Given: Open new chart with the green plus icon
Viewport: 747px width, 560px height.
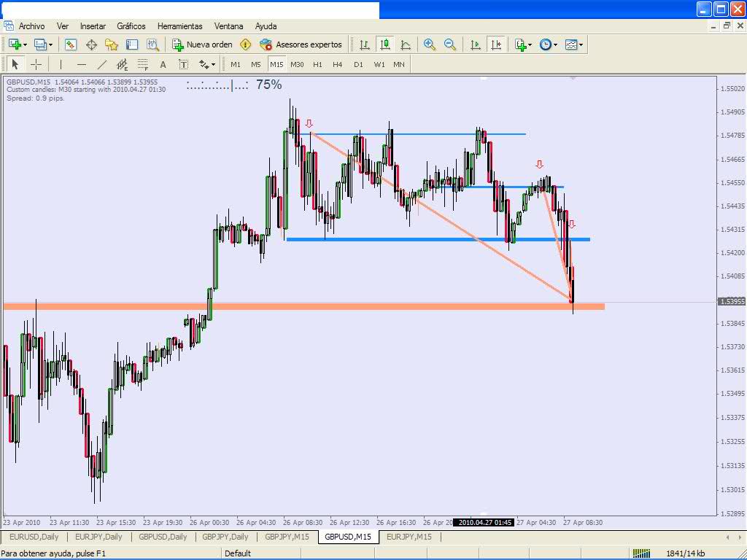Looking at the screenshot, I should (15, 44).
